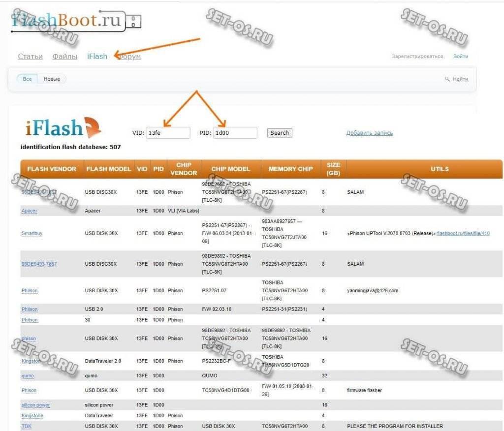Open the Kingstone vendor link
Screen dimensions: 504x431
coord(32,416)
